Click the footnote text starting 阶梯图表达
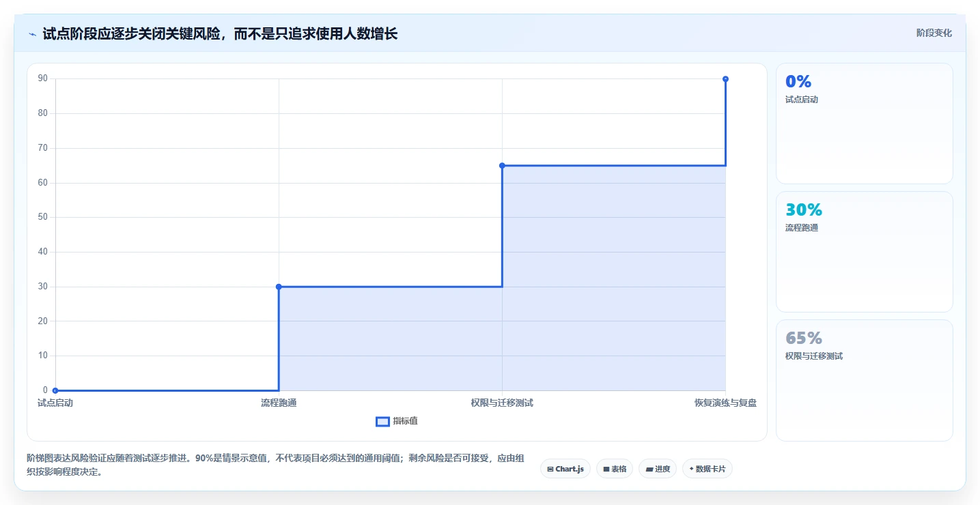This screenshot has width=980, height=505. tap(275, 465)
